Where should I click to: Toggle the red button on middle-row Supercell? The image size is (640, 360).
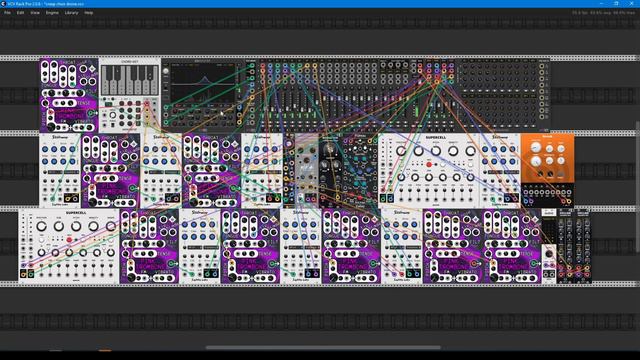click(x=429, y=164)
